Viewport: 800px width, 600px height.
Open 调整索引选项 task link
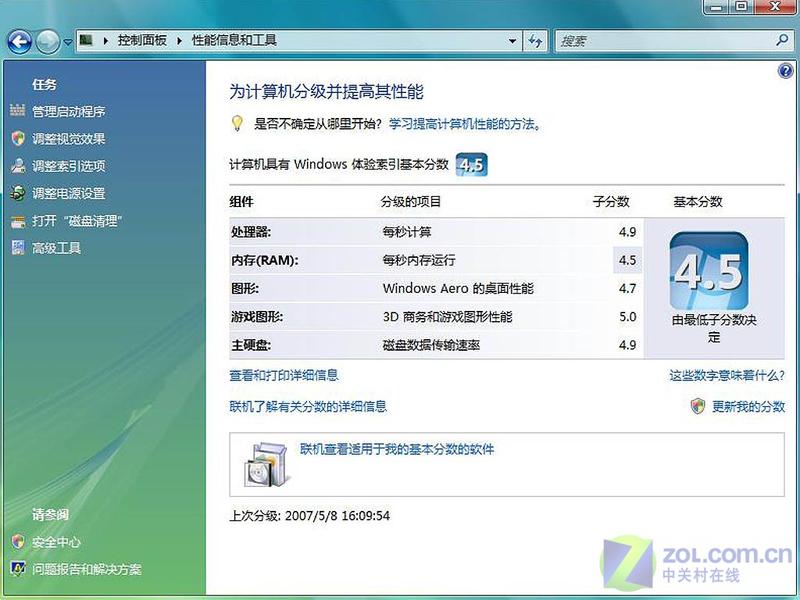69,166
